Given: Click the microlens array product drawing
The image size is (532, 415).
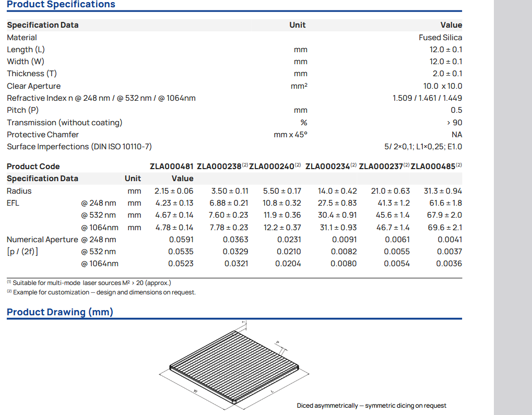Looking at the screenshot, I should [x=234, y=365].
